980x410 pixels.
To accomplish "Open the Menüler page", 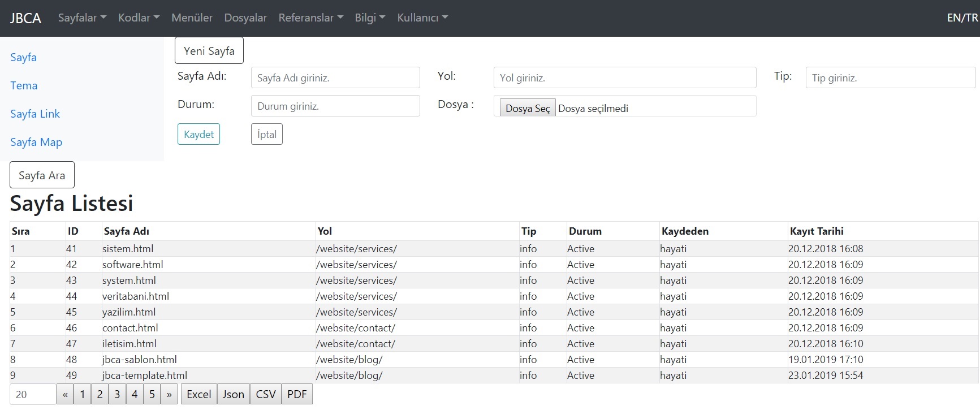I will (x=192, y=18).
